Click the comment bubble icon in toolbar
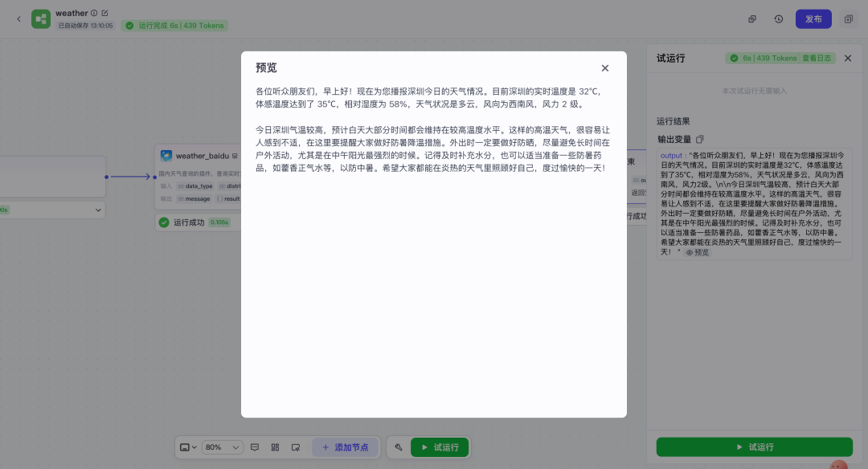 point(255,447)
